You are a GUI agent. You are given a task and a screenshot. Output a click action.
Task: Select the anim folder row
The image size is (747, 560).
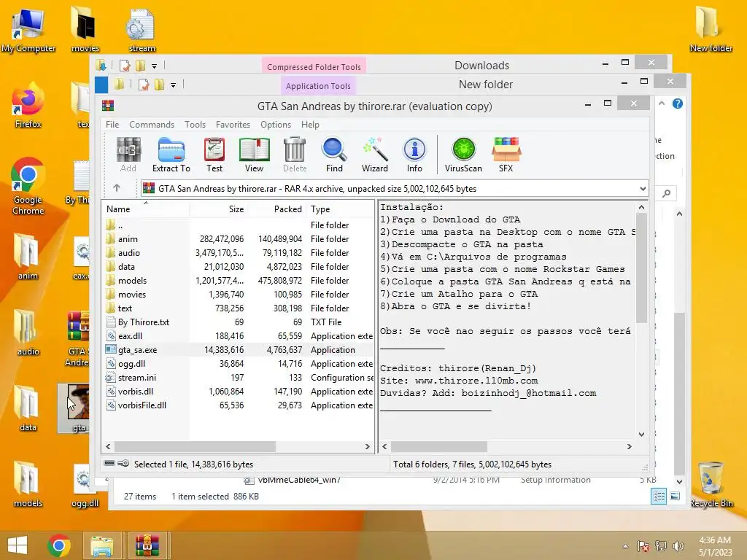[x=238, y=238]
